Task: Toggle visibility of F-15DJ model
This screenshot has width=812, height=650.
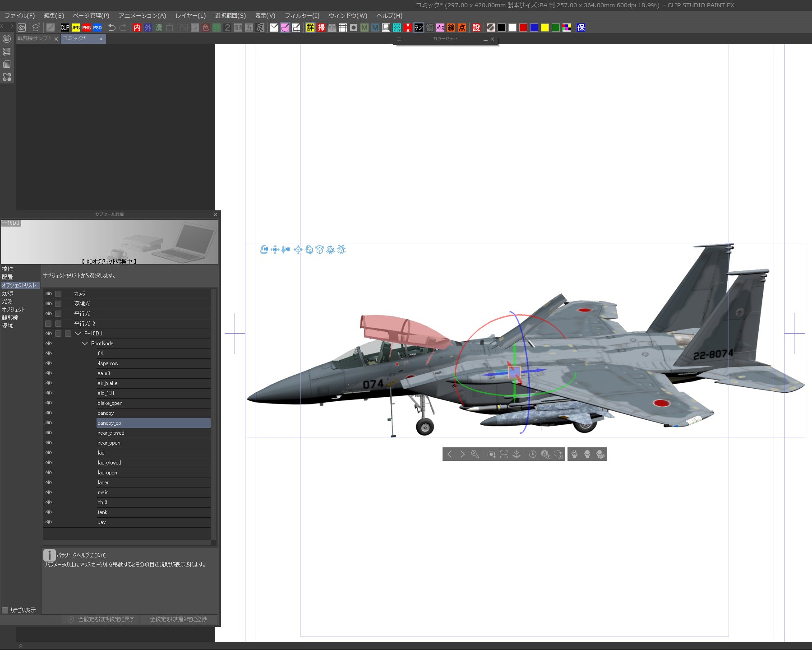Action: point(49,334)
